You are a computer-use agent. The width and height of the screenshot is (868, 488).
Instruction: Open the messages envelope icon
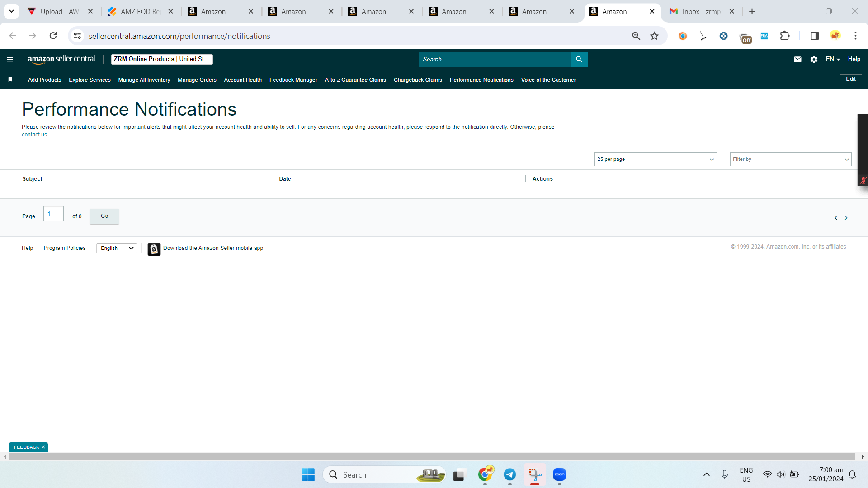797,59
